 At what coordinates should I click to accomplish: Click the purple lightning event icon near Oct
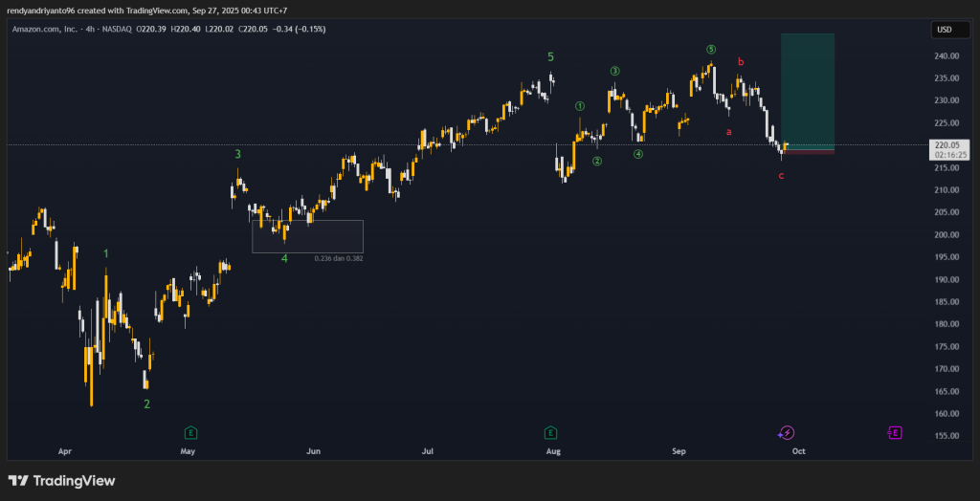[786, 433]
